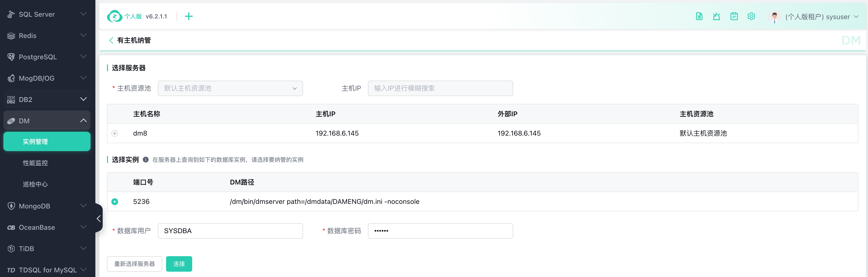Click the back arrow beside 有主机纳管

pyautogui.click(x=111, y=40)
